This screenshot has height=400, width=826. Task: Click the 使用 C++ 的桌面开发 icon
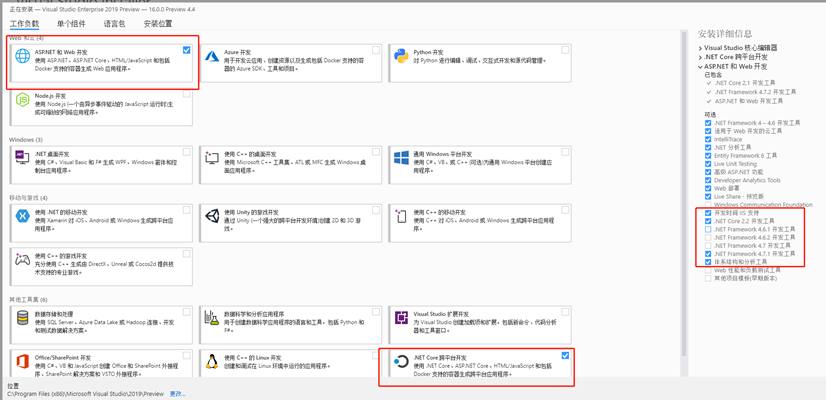212,157
